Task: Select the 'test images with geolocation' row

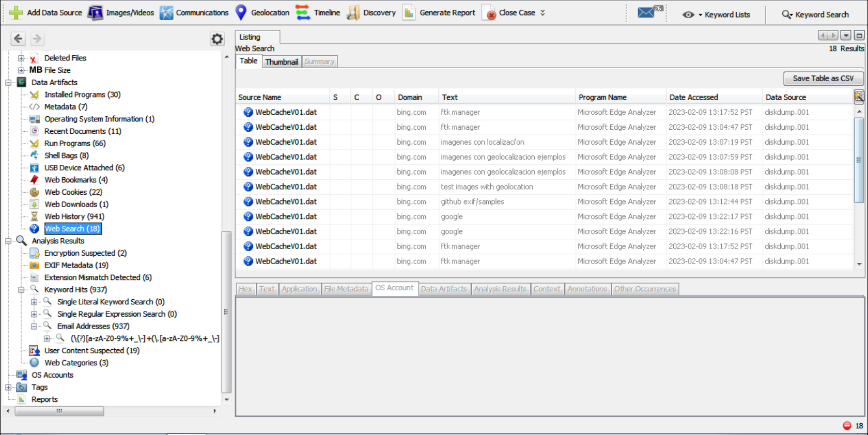Action: tap(544, 187)
